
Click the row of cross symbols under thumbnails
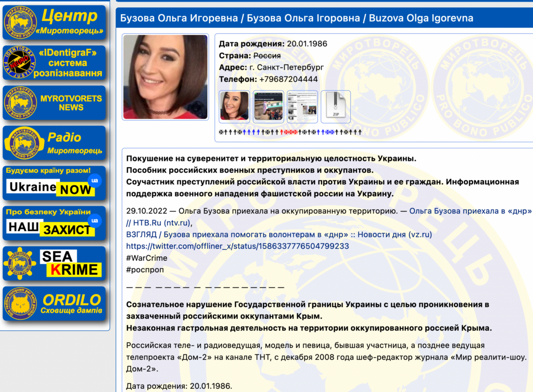pos(289,132)
